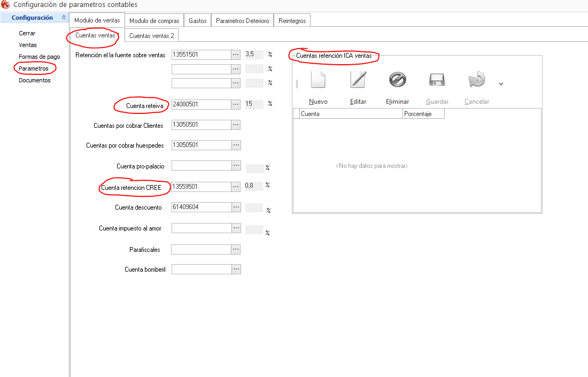This screenshot has width=588, height=377.
Task: Open lookup for Cuentas por cobrar Clientes
Action: 236,125
